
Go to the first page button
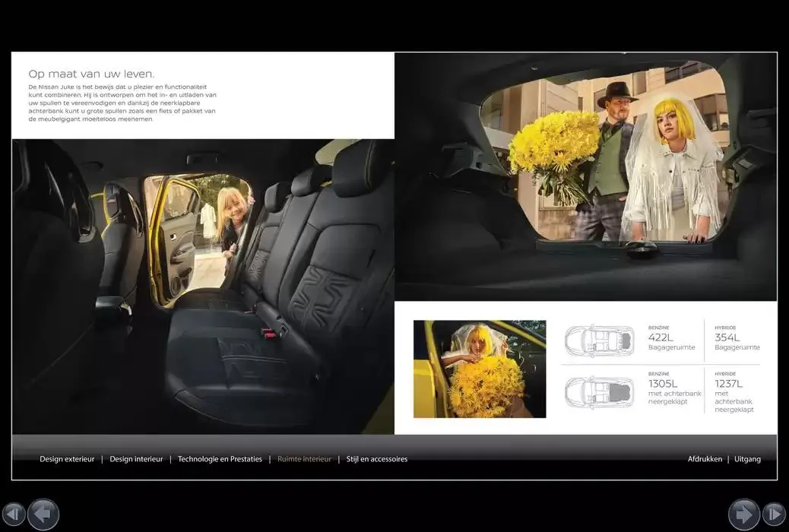click(14, 514)
